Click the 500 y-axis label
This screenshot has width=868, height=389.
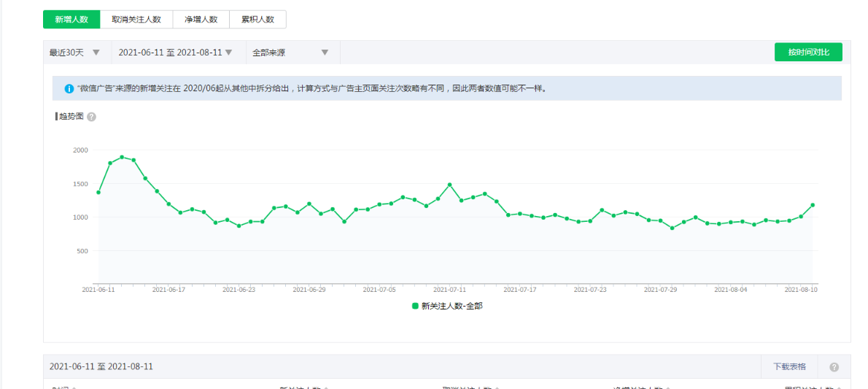pyautogui.click(x=82, y=251)
